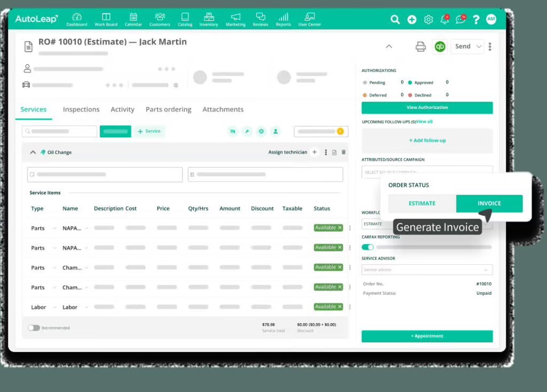Open the Customers section icon
The width and height of the screenshot is (547, 392).
(x=158, y=18)
